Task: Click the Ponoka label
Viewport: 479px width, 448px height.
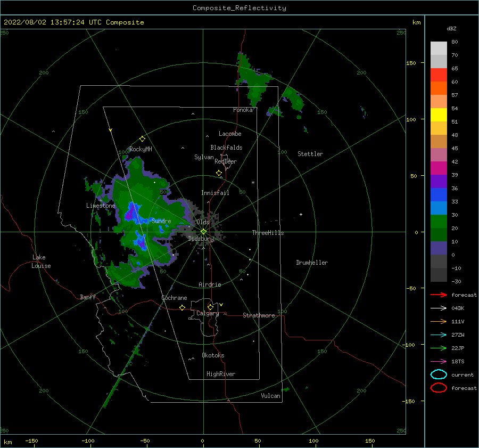Action: (243, 110)
